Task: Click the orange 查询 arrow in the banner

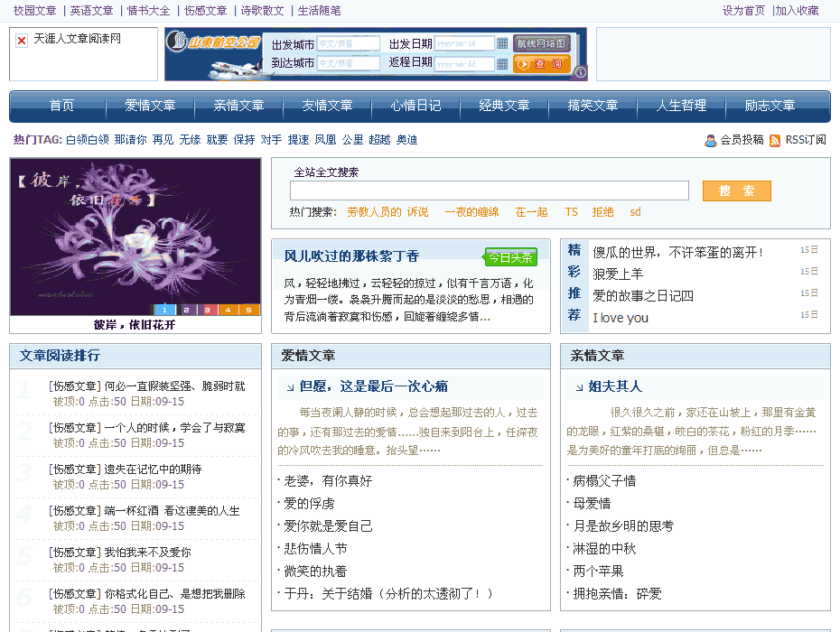Action: click(x=524, y=63)
